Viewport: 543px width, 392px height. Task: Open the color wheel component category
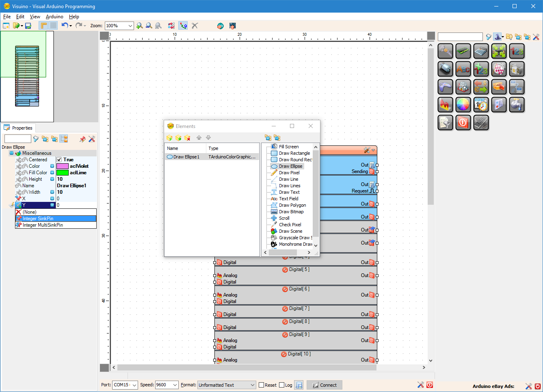(x=463, y=105)
